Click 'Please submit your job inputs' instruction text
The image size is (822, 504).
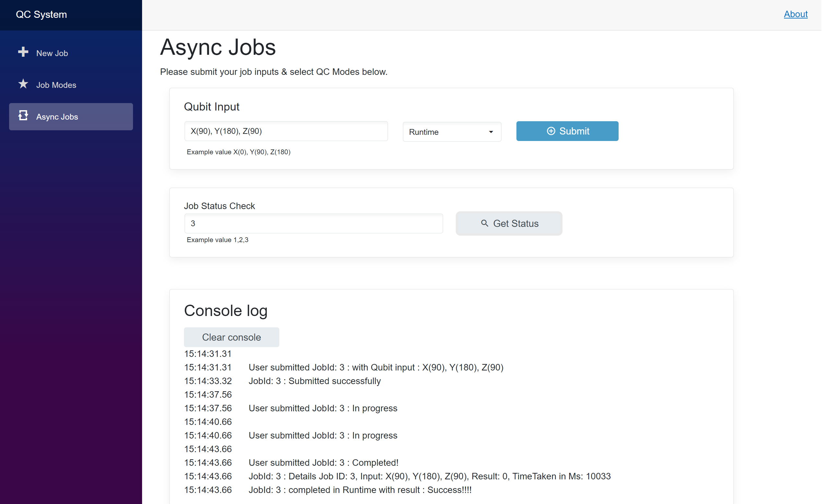coord(274,72)
